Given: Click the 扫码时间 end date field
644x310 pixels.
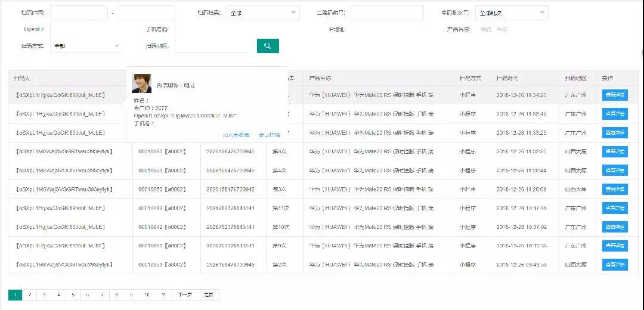Looking at the screenshot, I should (x=145, y=13).
